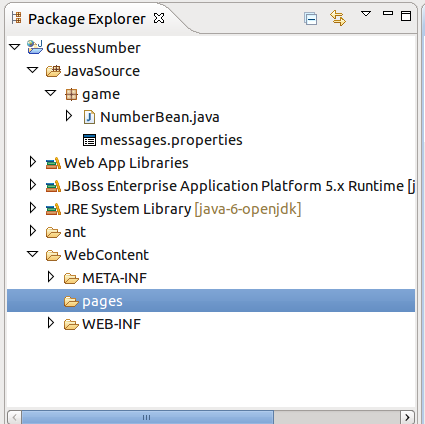This screenshot has height=424, width=425.
Task: Select the GuessNumber project label
Action: point(93,48)
